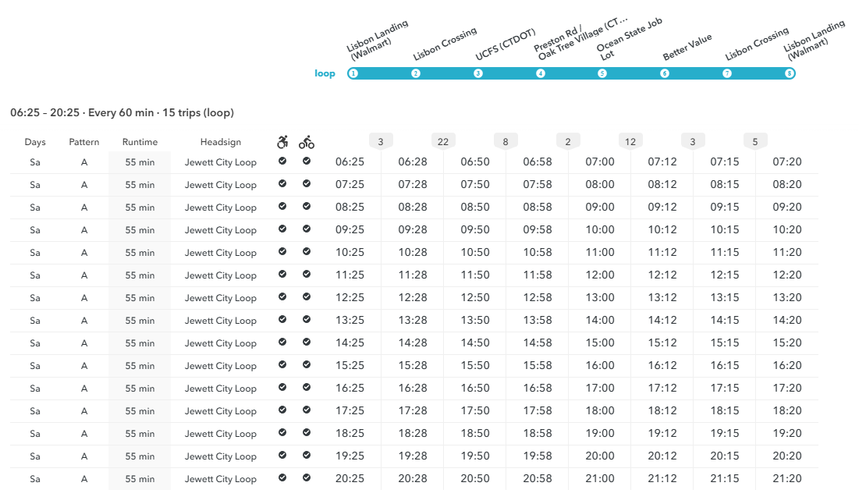Image resolution: width=859 pixels, height=504 pixels.
Task: Click the wheelchair checkmark in the 13:25 trip row
Action: [282, 319]
